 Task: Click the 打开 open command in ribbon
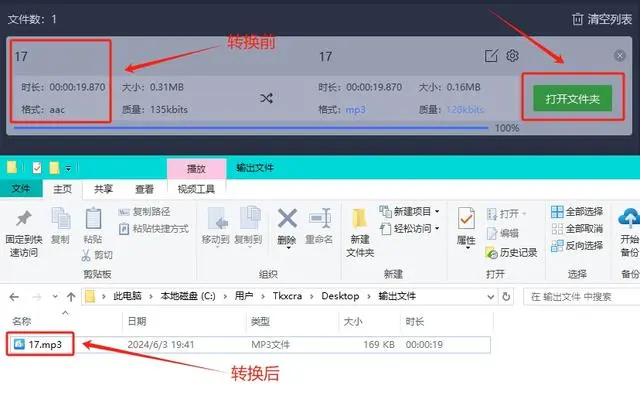pyautogui.click(x=506, y=214)
